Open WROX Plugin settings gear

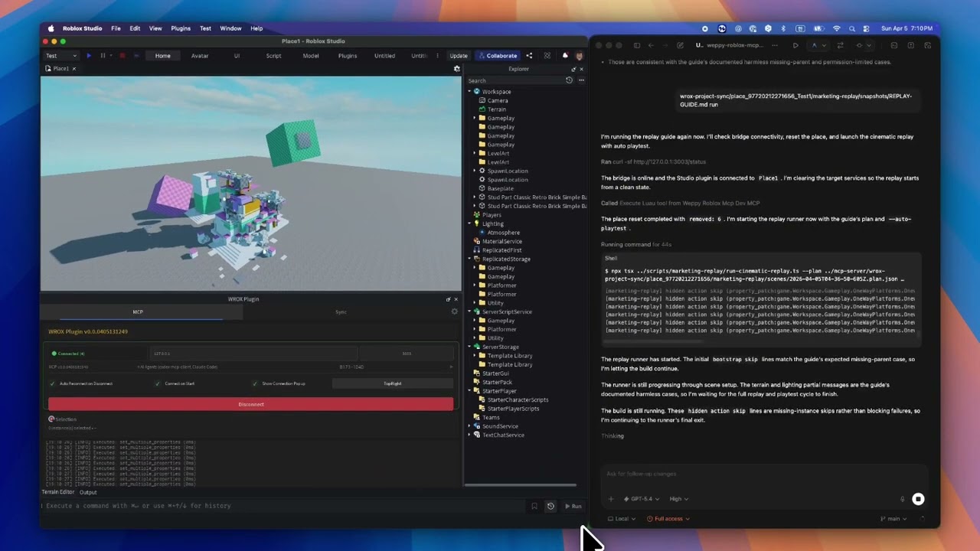pyautogui.click(x=454, y=311)
